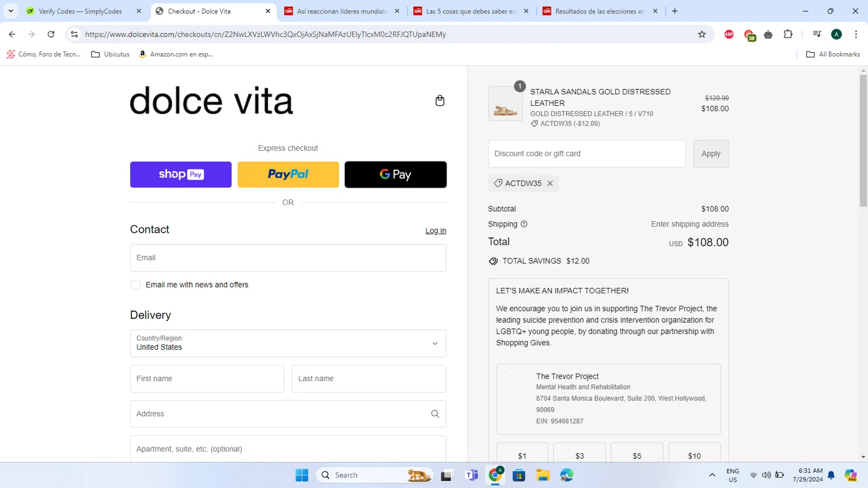Click Apartment, suite, etc. field
The image size is (868, 488).
288,449
